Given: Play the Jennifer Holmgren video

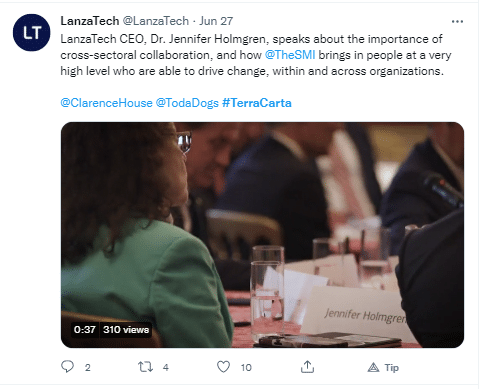Looking at the screenshot, I should pyautogui.click(x=262, y=235).
